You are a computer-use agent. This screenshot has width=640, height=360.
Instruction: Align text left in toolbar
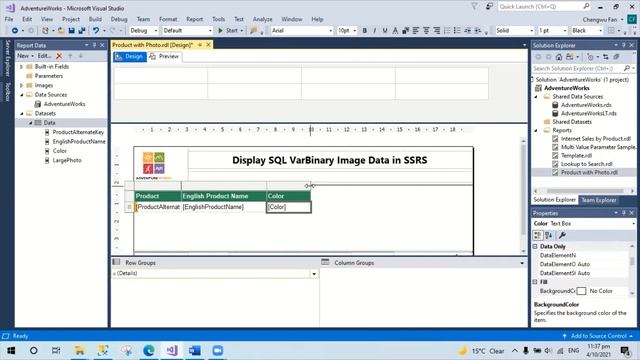tap(416, 31)
